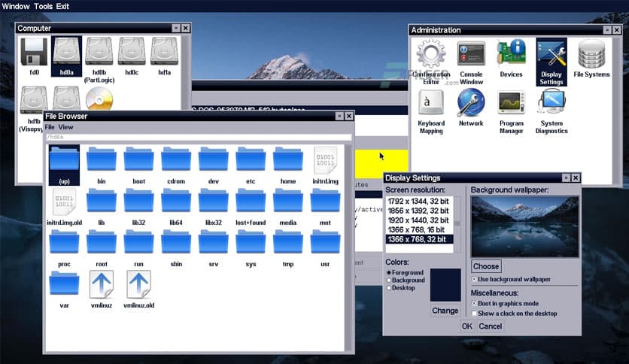Open the CD-ROM disc icon in Computer
Viewport: 629px width, 364px height.
coord(99,99)
